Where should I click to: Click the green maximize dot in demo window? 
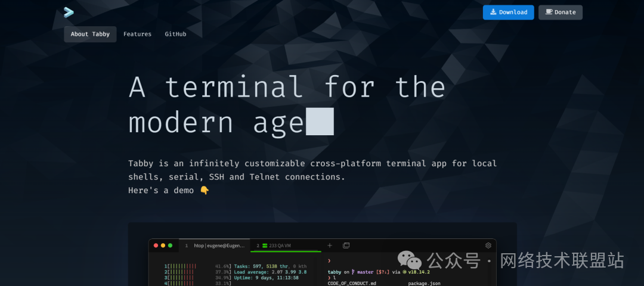170,245
